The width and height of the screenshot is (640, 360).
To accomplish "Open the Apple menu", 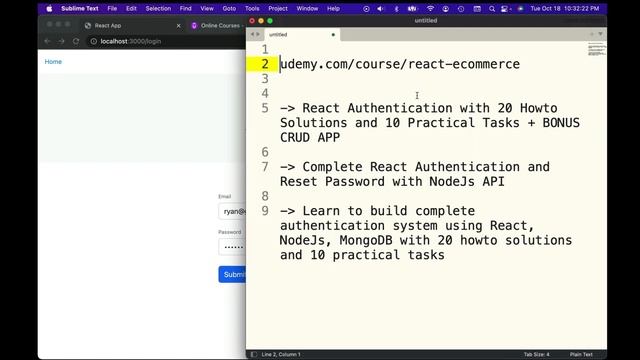I will (49, 9).
